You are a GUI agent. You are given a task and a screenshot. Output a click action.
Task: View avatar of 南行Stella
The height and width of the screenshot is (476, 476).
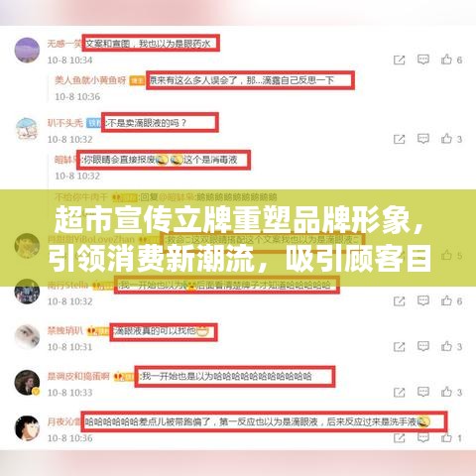[27, 292]
